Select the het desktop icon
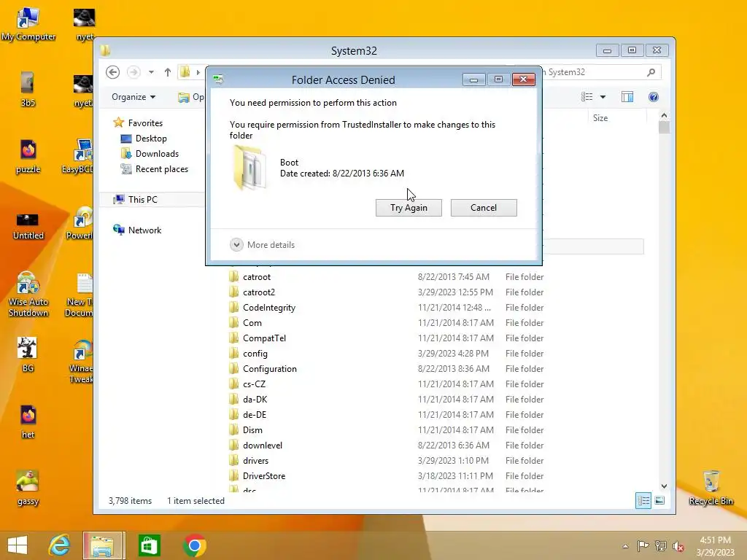The height and width of the screenshot is (560, 747). pyautogui.click(x=28, y=421)
